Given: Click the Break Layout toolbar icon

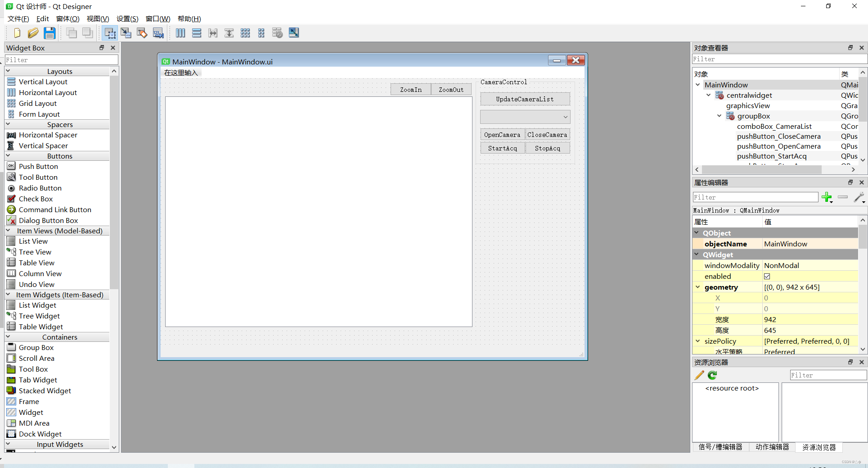Looking at the screenshot, I should point(278,33).
